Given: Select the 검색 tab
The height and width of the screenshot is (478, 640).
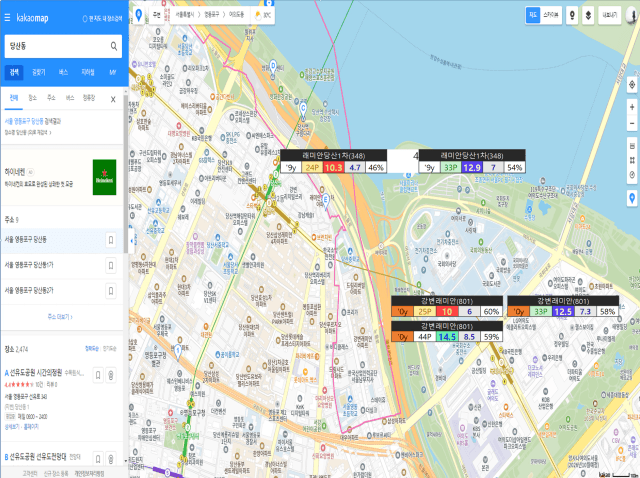Looking at the screenshot, I should [14, 72].
